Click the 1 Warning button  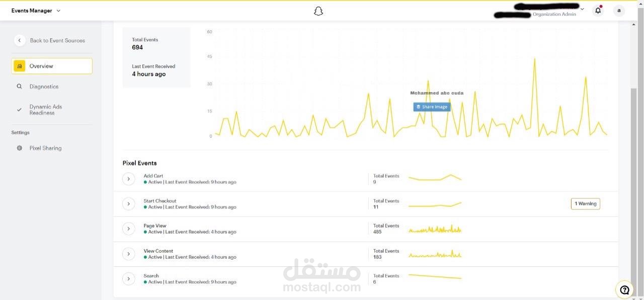coord(586,204)
